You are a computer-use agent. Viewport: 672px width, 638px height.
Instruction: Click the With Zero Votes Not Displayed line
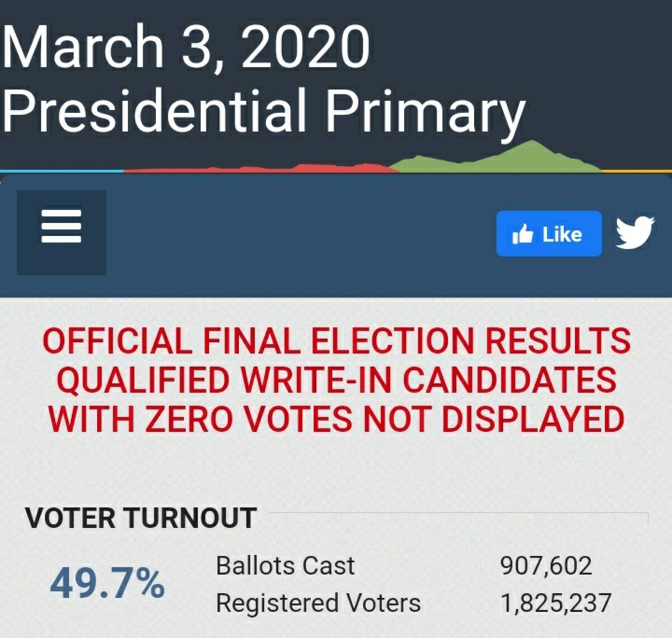pos(337,419)
